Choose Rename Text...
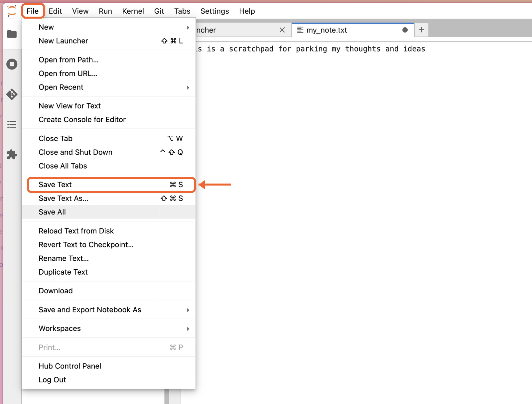This screenshot has height=404, width=532. [x=109, y=258]
